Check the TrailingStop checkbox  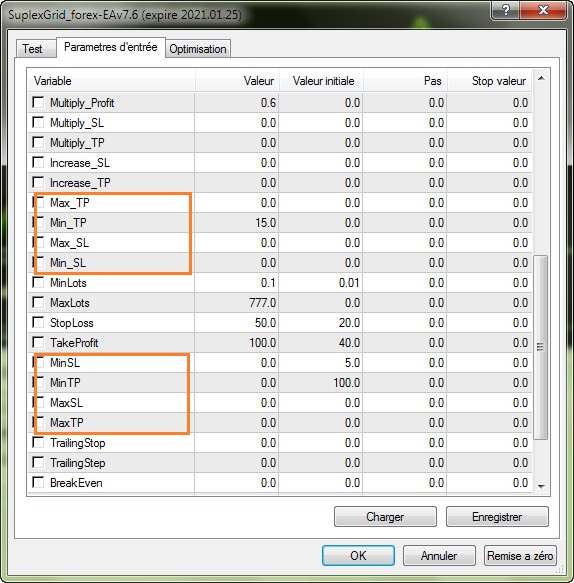point(38,442)
